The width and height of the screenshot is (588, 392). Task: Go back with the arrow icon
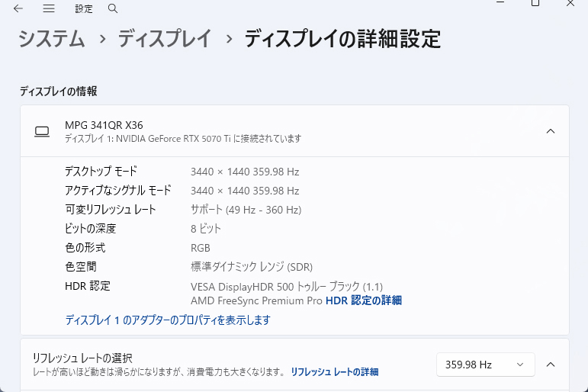click(x=18, y=8)
